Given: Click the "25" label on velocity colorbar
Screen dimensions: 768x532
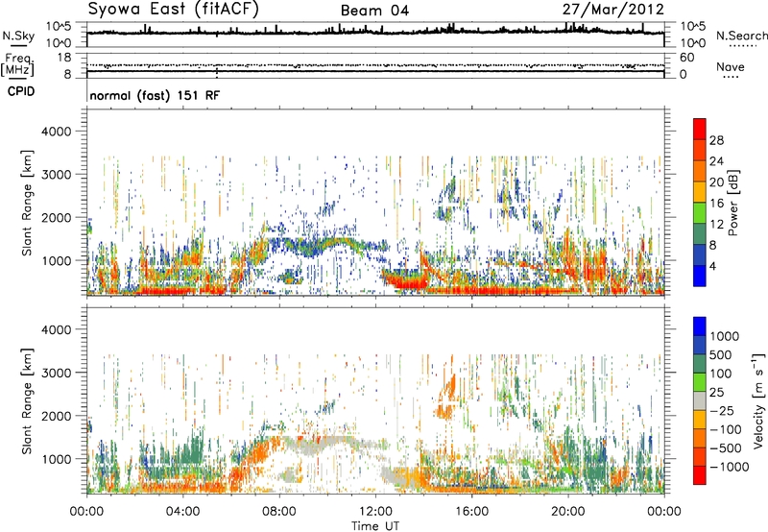Looking at the screenshot, I should [717, 392].
